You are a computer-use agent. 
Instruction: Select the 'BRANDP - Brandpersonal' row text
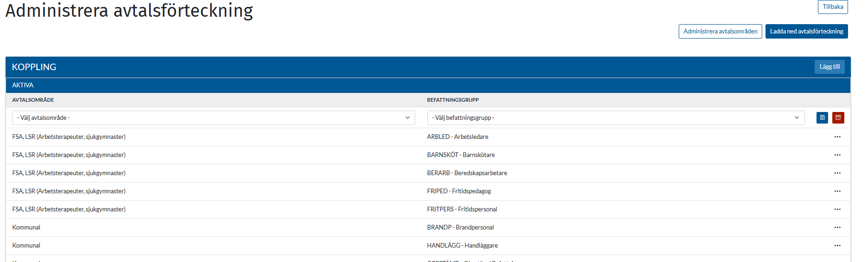(460, 228)
